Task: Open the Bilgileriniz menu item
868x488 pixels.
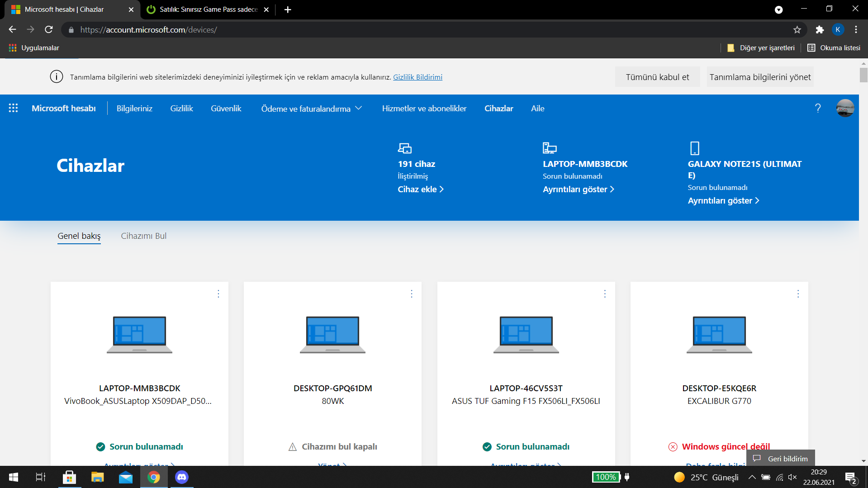Action: click(x=134, y=109)
